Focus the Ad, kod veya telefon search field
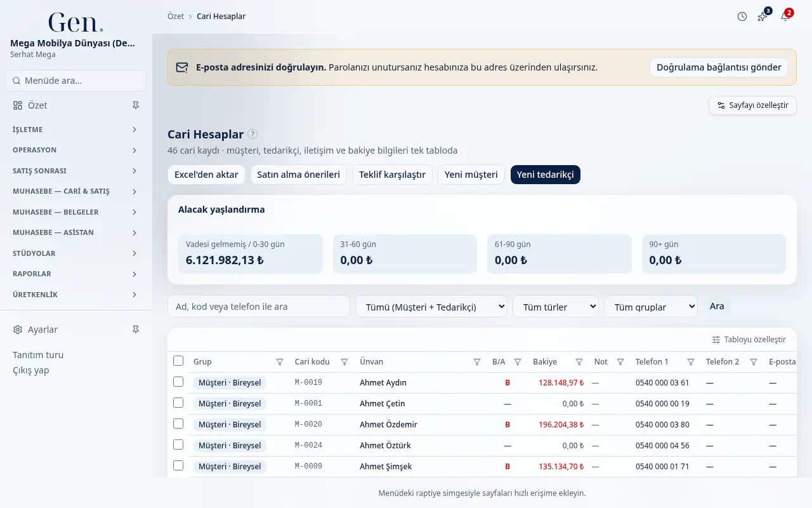 259,306
